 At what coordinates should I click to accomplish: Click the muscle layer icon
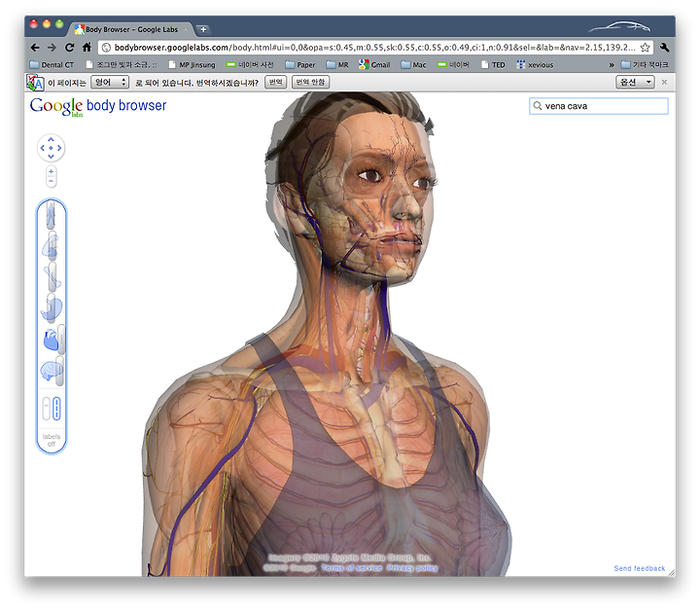pyautogui.click(x=50, y=246)
